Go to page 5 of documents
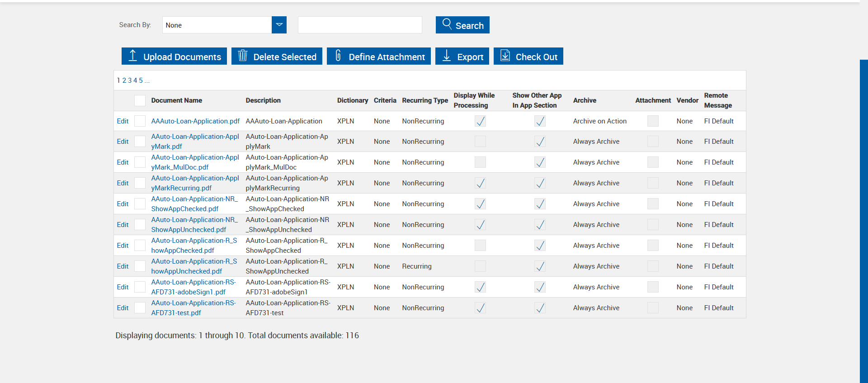 tap(141, 80)
